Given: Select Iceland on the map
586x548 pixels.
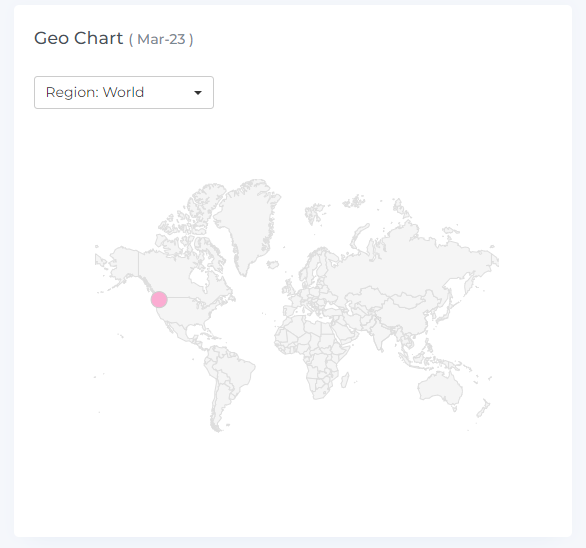Looking at the screenshot, I should (x=272, y=264).
